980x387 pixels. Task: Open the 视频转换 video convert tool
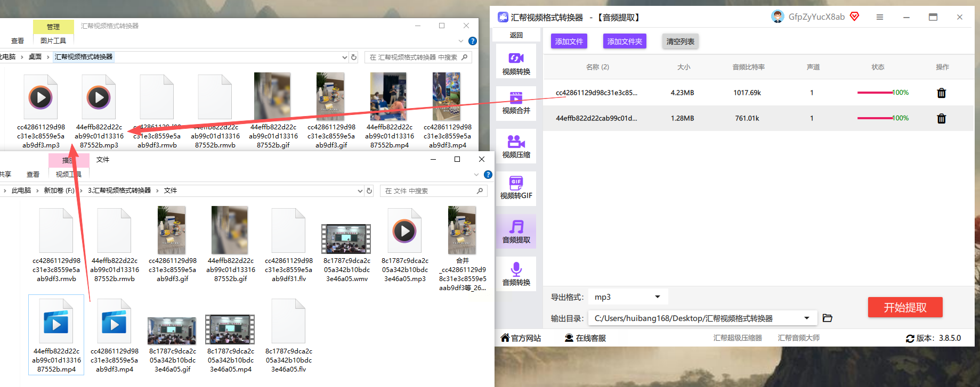point(516,63)
